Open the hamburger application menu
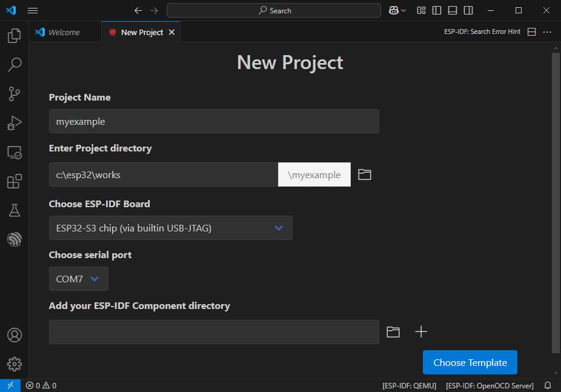This screenshot has width=561, height=392. tap(33, 10)
